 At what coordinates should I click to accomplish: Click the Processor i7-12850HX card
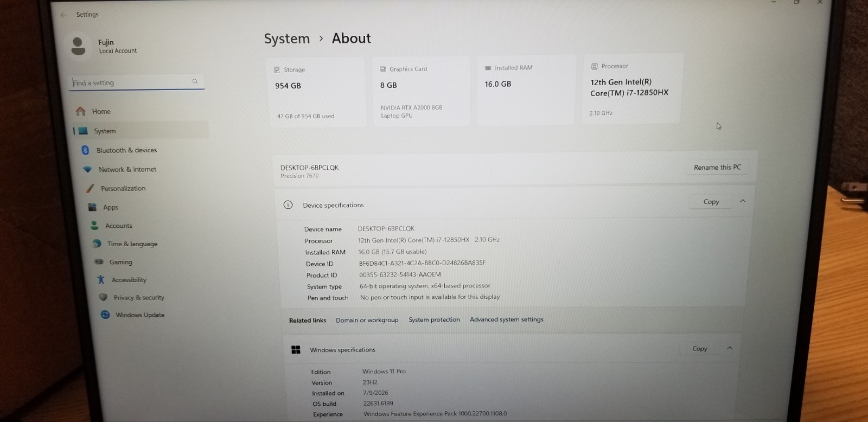point(632,88)
